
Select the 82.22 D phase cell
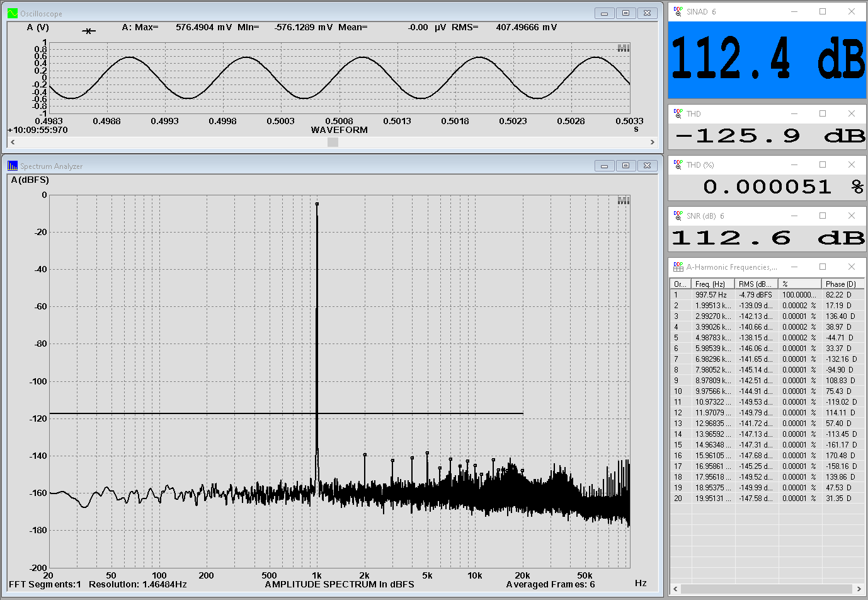pos(843,295)
